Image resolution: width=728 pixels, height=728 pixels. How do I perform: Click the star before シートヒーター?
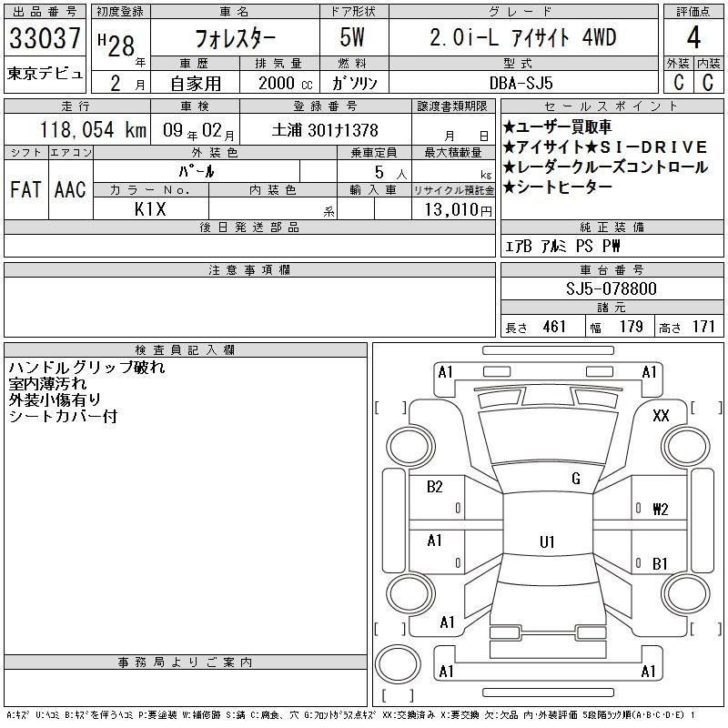509,187
